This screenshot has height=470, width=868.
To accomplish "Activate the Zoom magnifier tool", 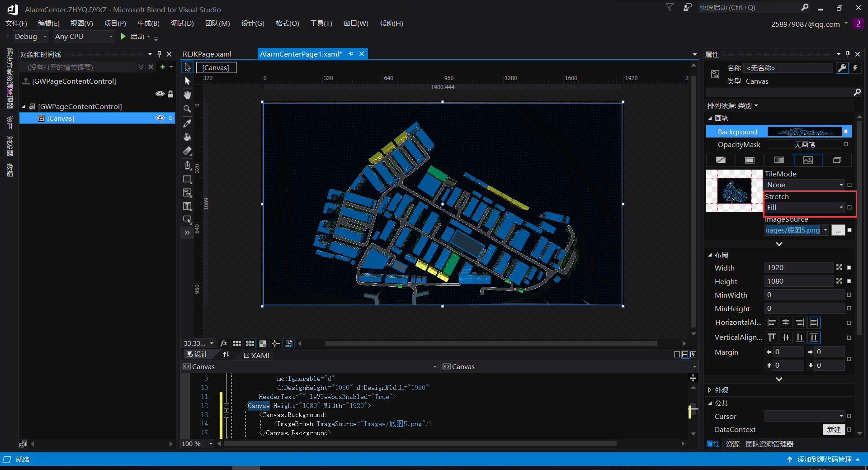I will pyautogui.click(x=187, y=109).
